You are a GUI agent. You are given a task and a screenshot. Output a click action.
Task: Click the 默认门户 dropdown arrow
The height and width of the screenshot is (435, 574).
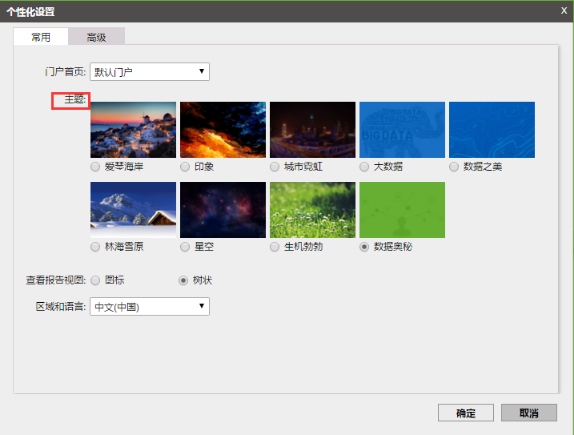tap(201, 71)
